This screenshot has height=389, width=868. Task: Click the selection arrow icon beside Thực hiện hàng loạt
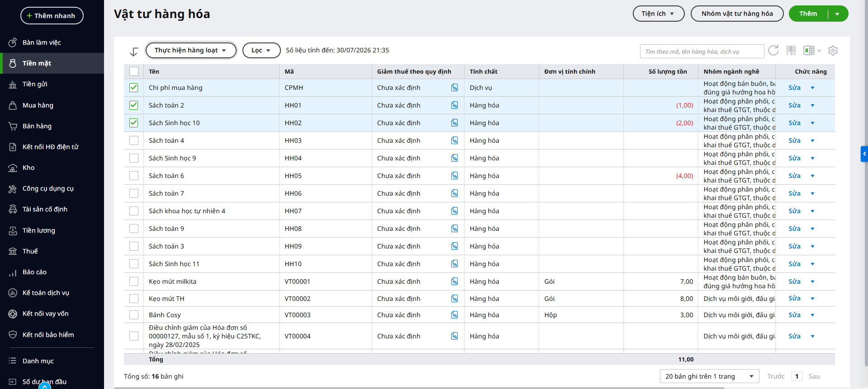[x=134, y=52]
